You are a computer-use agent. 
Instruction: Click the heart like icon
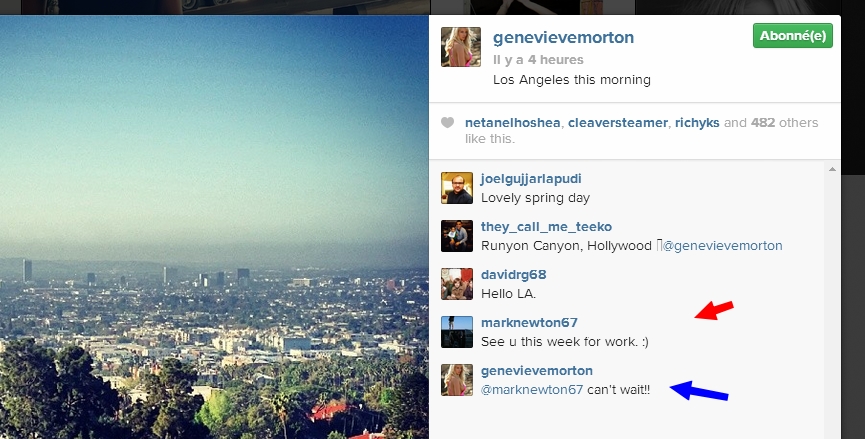[447, 122]
